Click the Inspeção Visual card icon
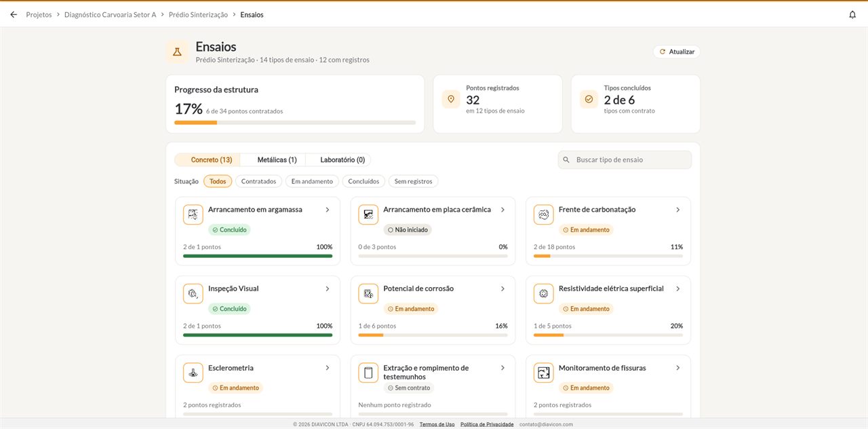 tap(193, 293)
